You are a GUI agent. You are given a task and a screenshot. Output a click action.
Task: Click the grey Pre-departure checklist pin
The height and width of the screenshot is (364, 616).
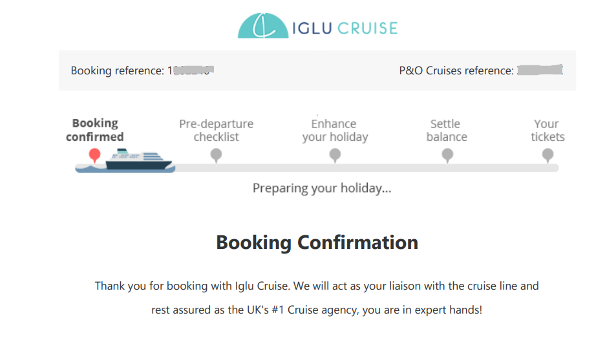217,155
